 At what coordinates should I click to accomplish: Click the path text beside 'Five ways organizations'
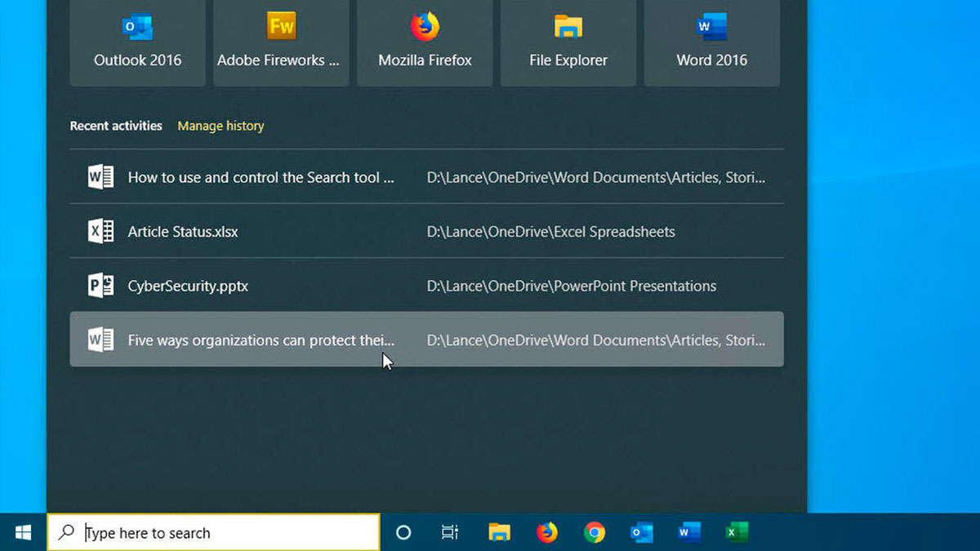[x=596, y=340]
